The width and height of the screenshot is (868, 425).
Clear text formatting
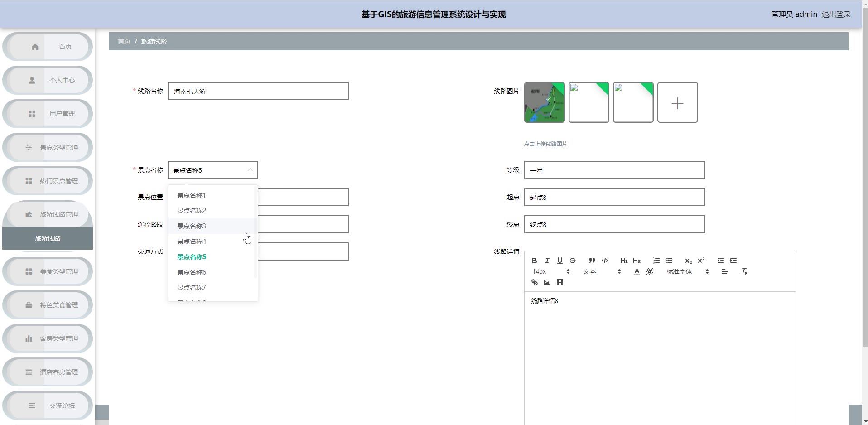(x=744, y=271)
